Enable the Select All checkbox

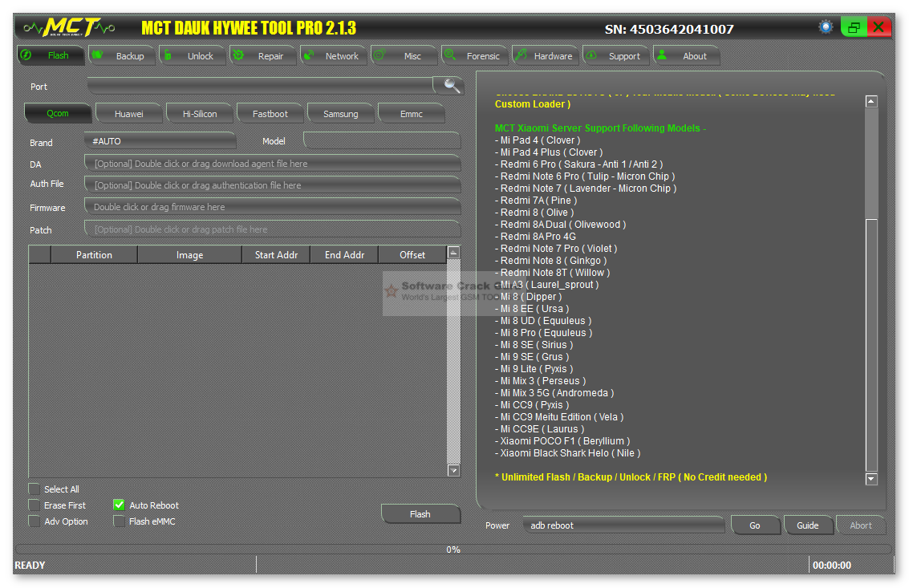tap(34, 489)
